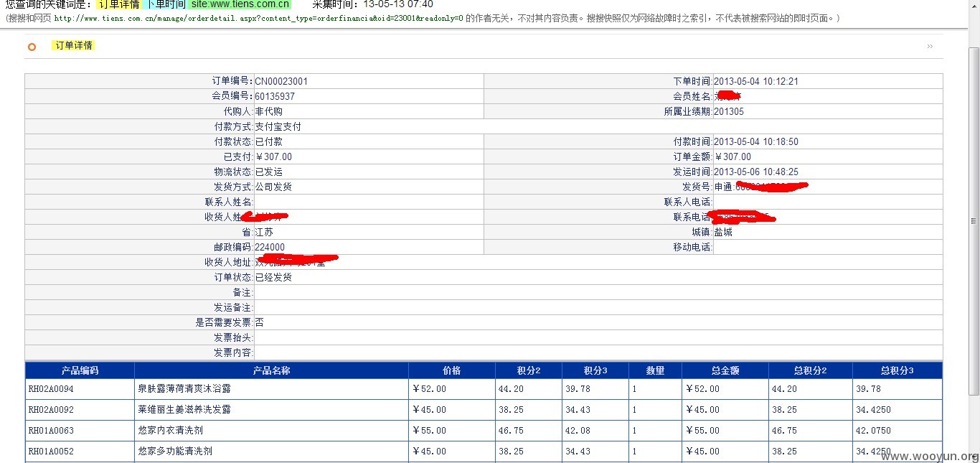
Task: Click logistics status 已发运
Action: coord(269,172)
